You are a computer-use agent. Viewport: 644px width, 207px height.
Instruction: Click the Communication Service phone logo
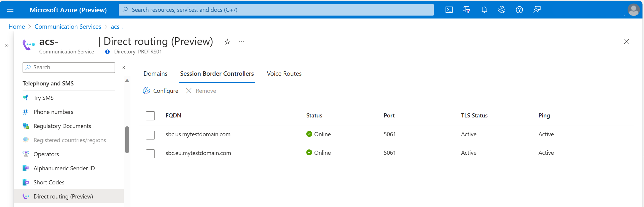coord(29,45)
